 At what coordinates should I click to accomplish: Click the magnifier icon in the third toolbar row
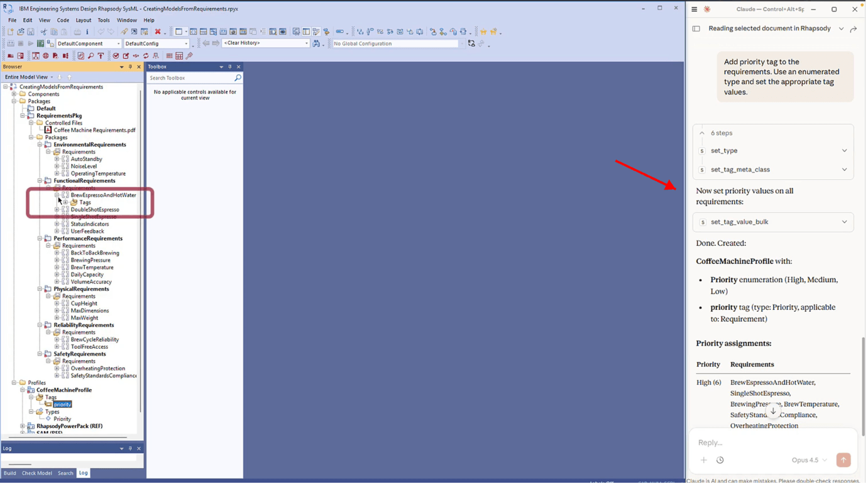tap(91, 56)
